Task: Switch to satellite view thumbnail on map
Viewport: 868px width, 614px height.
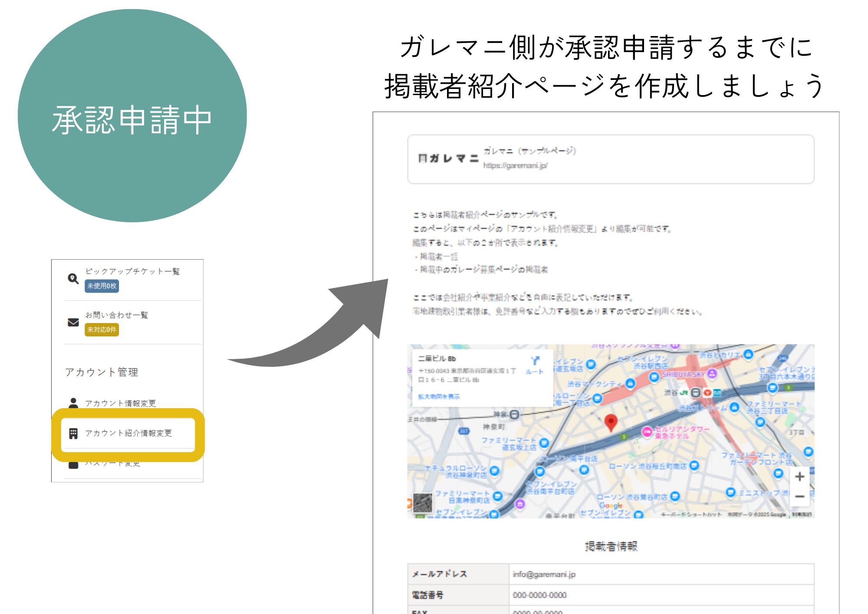Action: click(x=422, y=503)
